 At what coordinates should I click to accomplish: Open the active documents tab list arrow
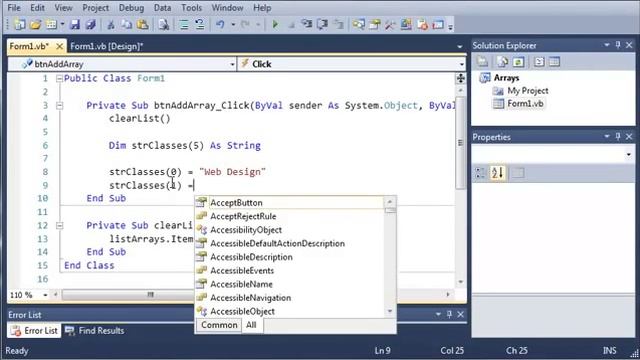click(x=460, y=47)
